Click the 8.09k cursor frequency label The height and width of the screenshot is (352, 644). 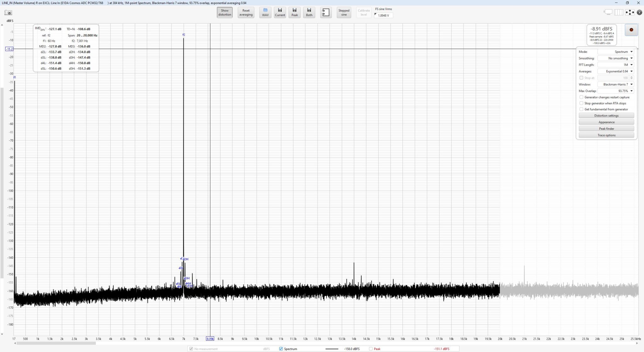pos(210,339)
